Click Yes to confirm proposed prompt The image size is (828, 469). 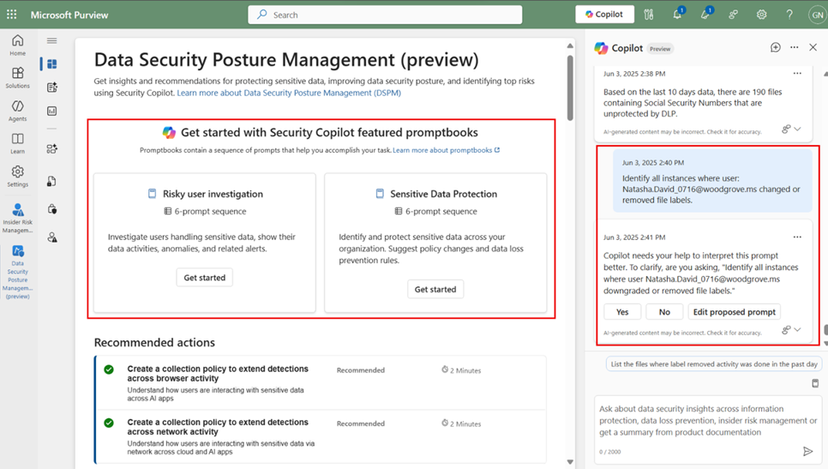[622, 312]
